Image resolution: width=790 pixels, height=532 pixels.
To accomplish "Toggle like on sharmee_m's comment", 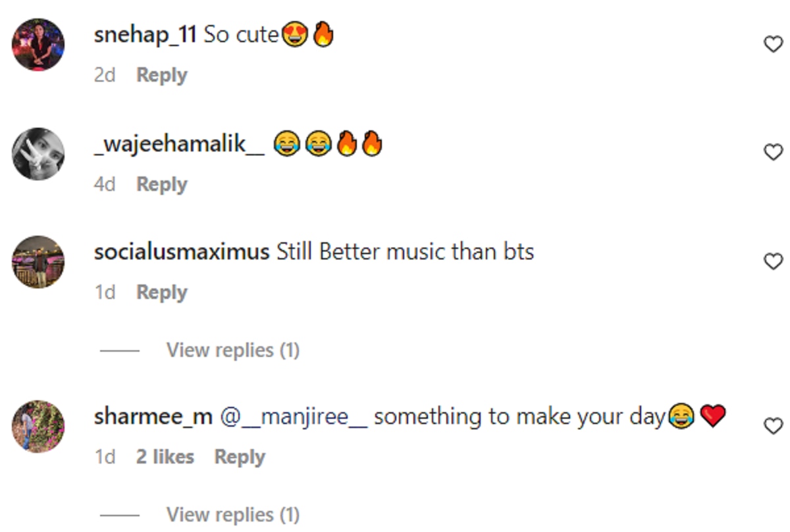I will click(x=772, y=426).
